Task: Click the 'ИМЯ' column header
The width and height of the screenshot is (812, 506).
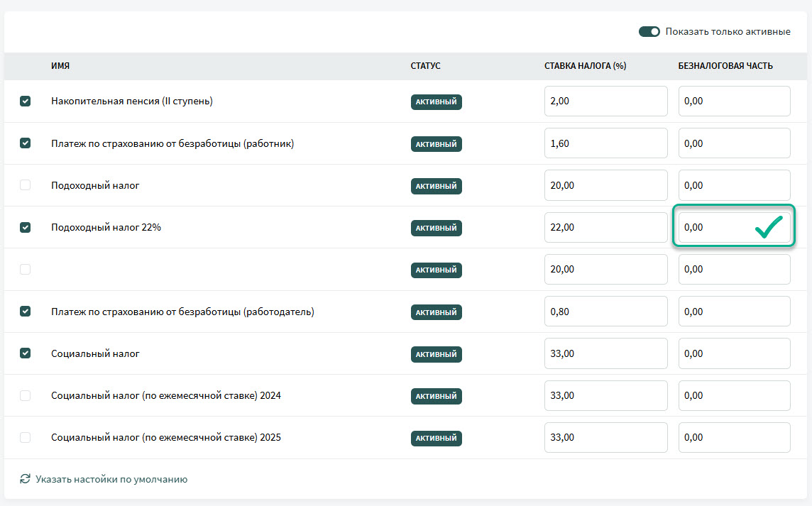Action: [x=60, y=66]
